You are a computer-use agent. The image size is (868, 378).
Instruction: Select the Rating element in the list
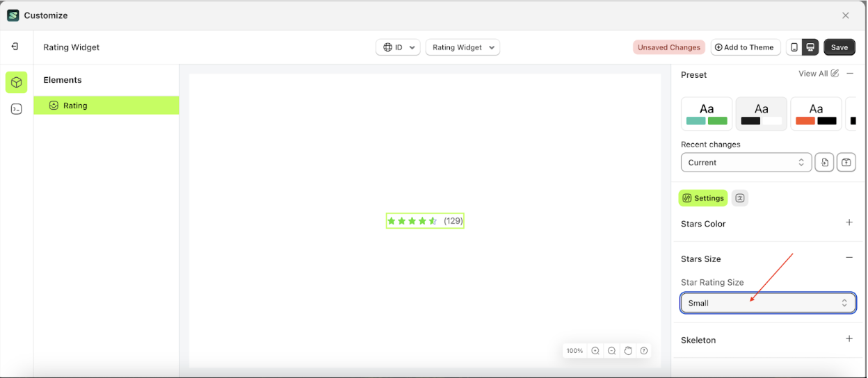pos(106,106)
